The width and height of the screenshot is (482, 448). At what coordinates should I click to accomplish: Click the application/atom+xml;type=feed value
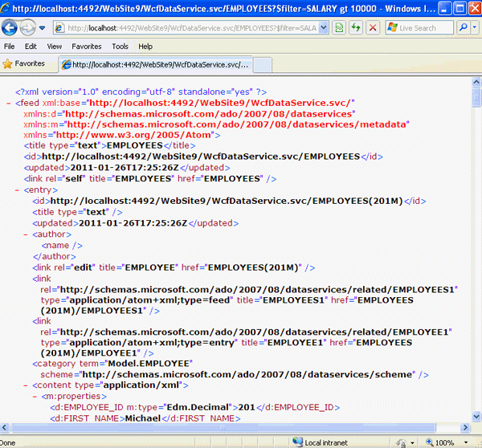click(x=149, y=300)
